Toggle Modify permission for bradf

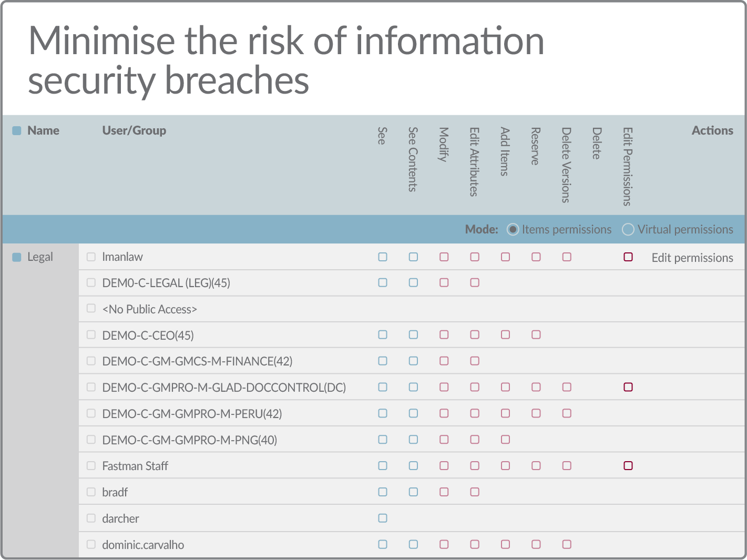click(444, 492)
